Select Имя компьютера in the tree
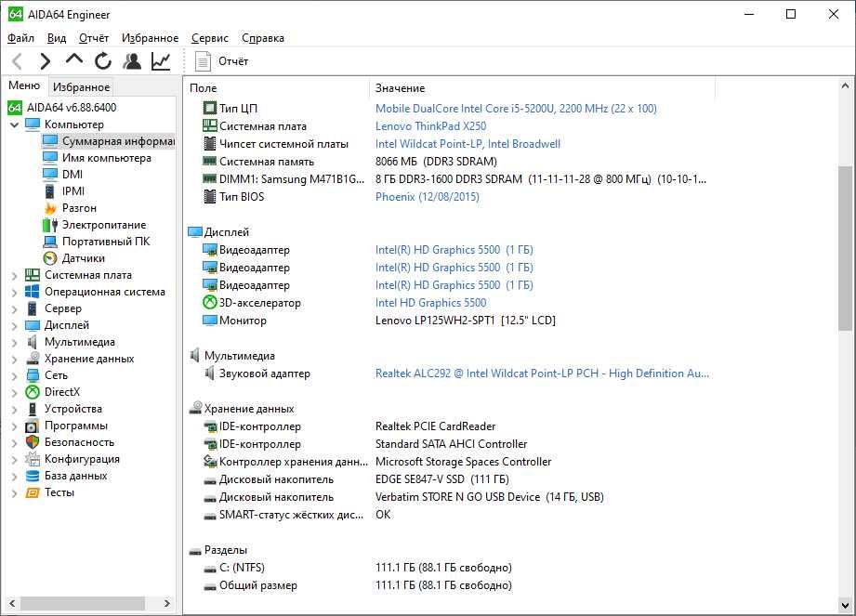Image resolution: width=856 pixels, height=616 pixels. (107, 158)
